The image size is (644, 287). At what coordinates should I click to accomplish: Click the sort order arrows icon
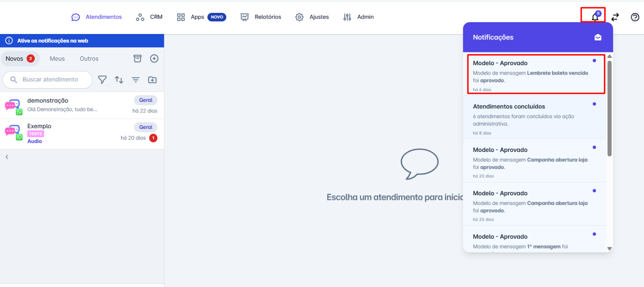(119, 80)
